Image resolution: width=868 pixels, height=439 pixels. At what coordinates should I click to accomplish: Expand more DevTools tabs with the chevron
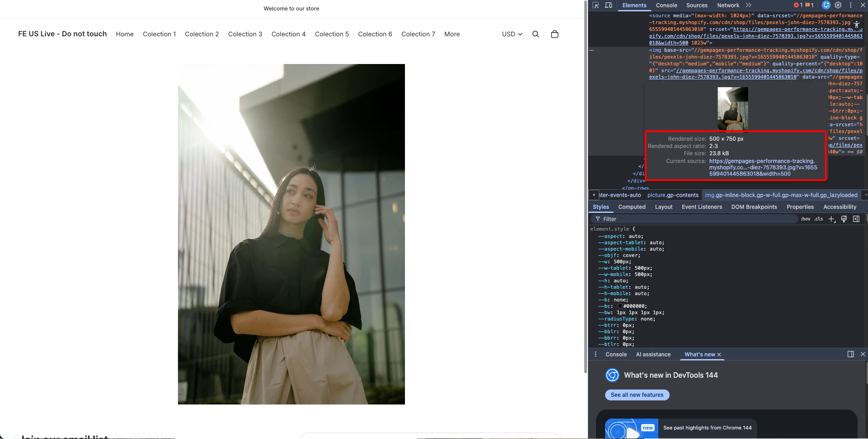coord(749,5)
